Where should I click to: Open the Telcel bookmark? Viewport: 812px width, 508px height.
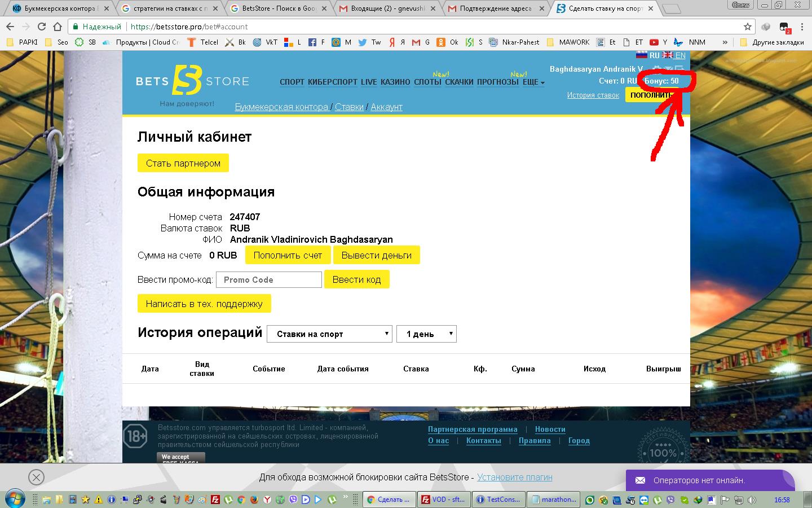[x=202, y=42]
